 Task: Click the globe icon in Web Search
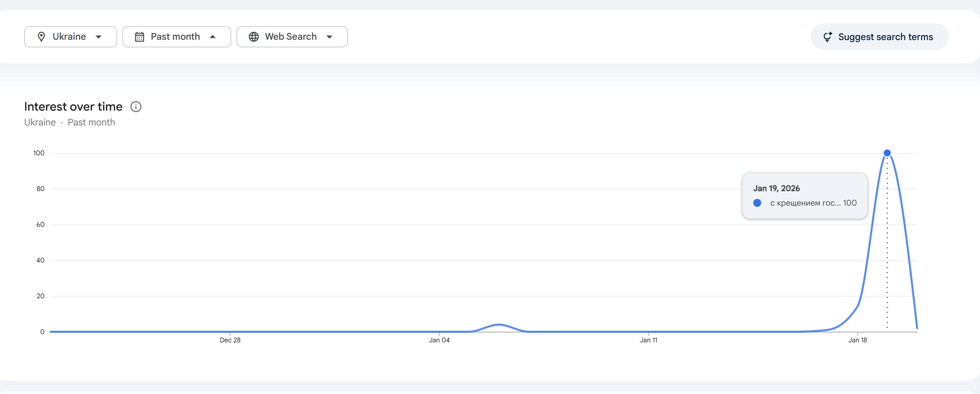[254, 37]
